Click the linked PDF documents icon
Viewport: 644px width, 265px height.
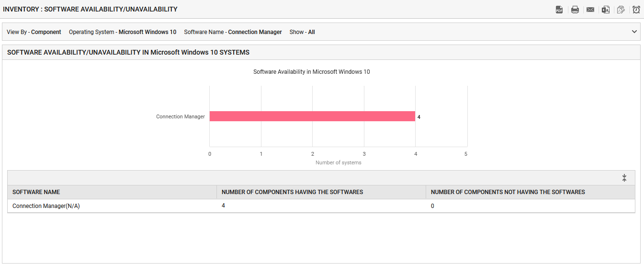[x=621, y=10]
